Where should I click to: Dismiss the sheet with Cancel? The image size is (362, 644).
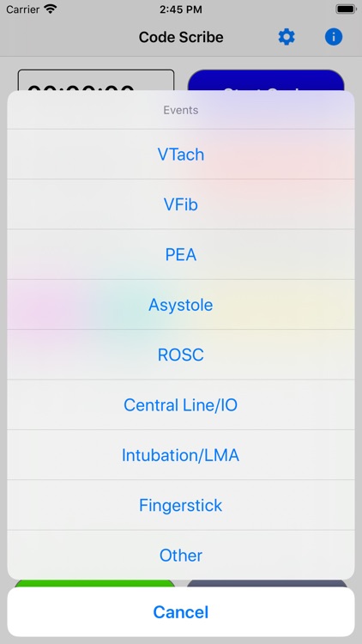(x=181, y=612)
